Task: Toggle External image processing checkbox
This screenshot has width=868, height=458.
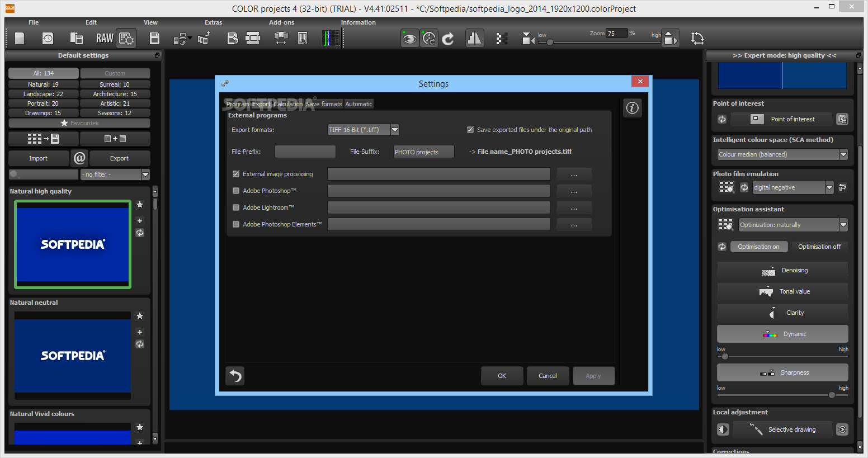Action: 236,174
